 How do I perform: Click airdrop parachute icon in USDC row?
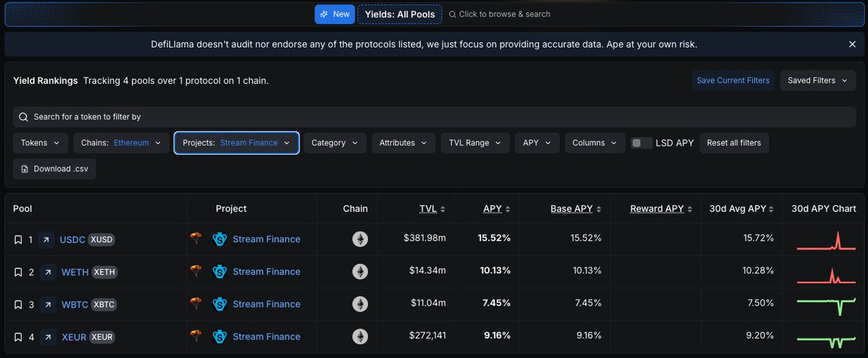pyautogui.click(x=195, y=239)
